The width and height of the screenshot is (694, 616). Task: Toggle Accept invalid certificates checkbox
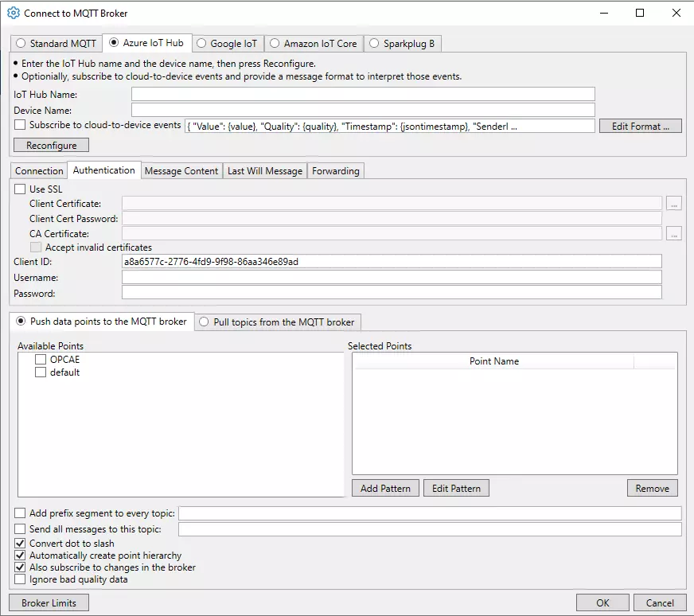coord(36,247)
